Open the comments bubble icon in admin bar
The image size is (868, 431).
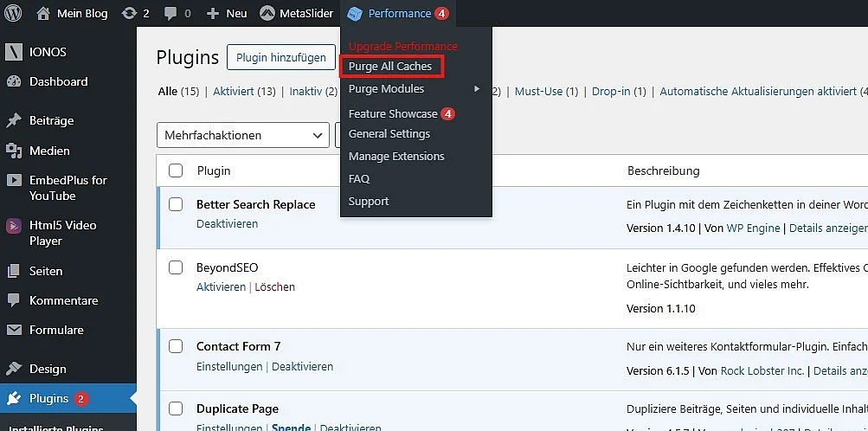[171, 14]
